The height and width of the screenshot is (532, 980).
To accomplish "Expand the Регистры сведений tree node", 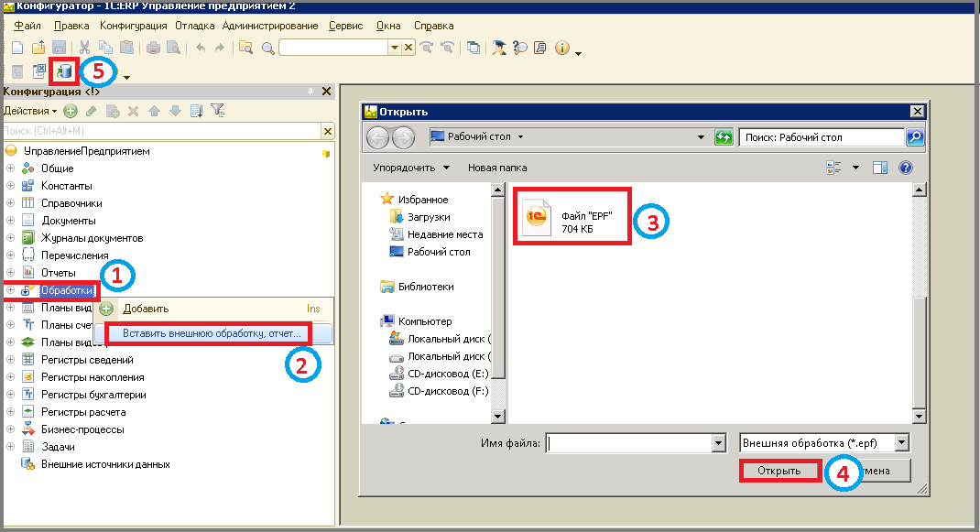I will point(11,360).
